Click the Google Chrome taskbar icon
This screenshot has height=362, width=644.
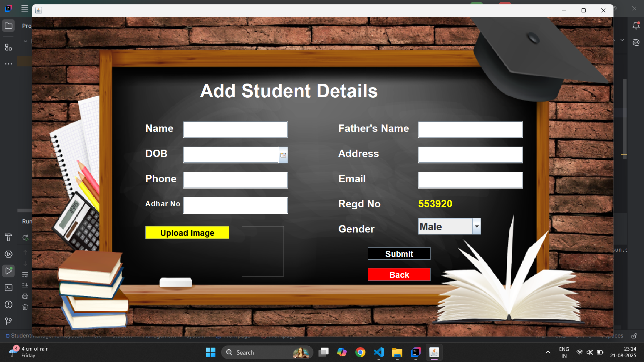(360, 352)
